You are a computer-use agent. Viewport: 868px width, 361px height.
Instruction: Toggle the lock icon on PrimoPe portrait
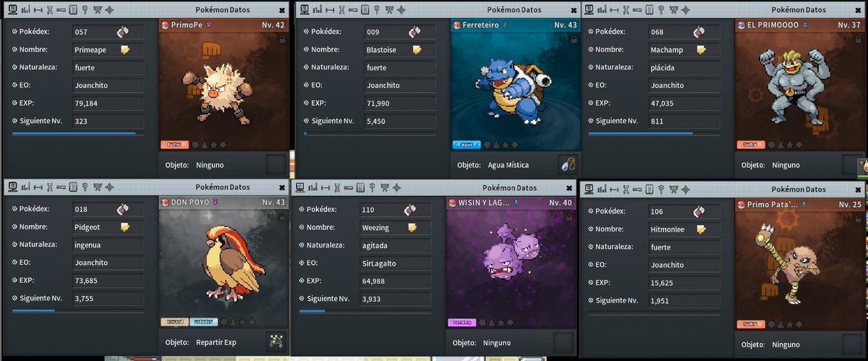click(x=282, y=40)
